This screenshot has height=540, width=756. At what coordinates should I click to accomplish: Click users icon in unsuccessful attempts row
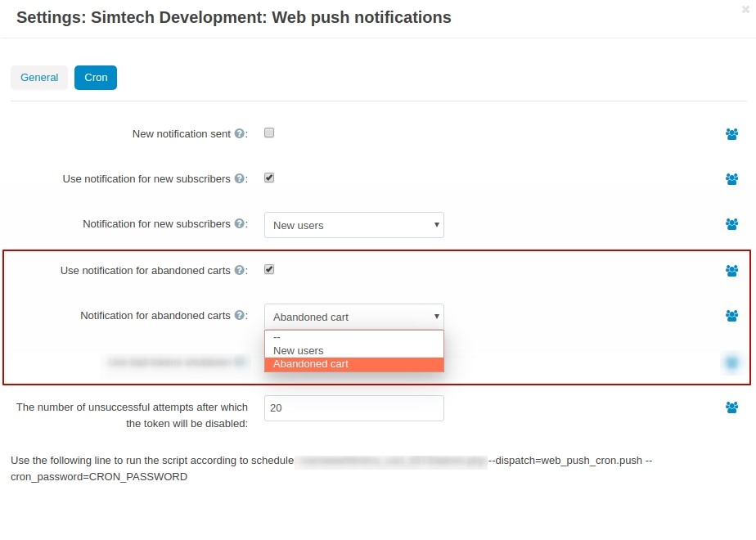coord(731,407)
